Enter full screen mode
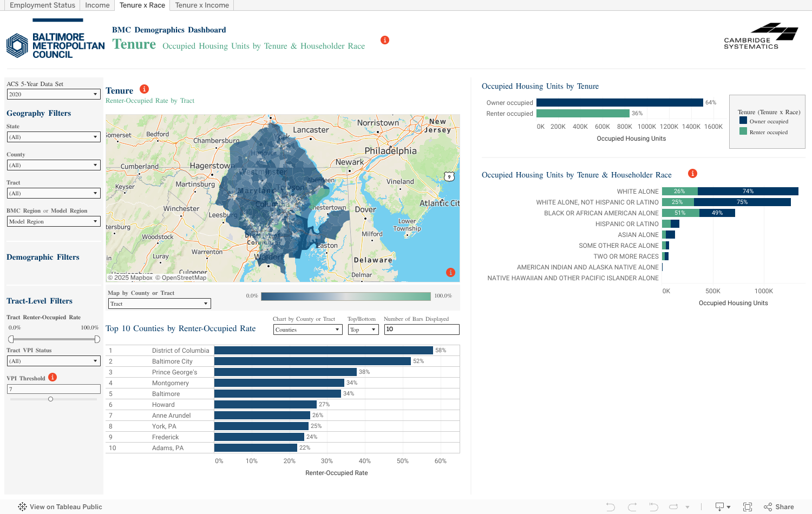Screen dimensions: 812x514 (748, 507)
